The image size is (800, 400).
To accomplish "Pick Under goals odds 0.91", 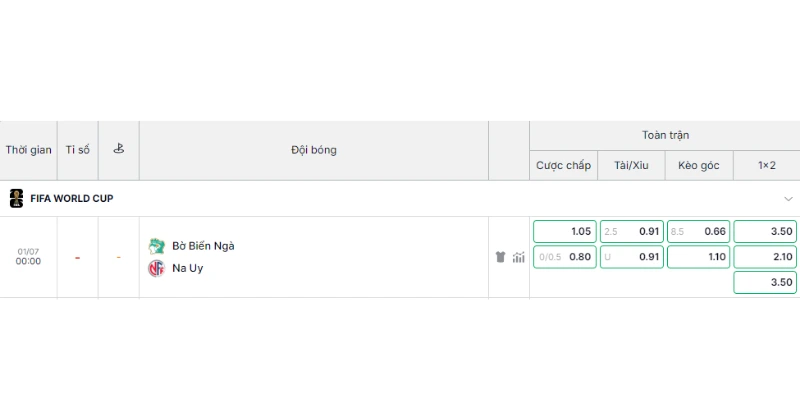I will point(632,257).
